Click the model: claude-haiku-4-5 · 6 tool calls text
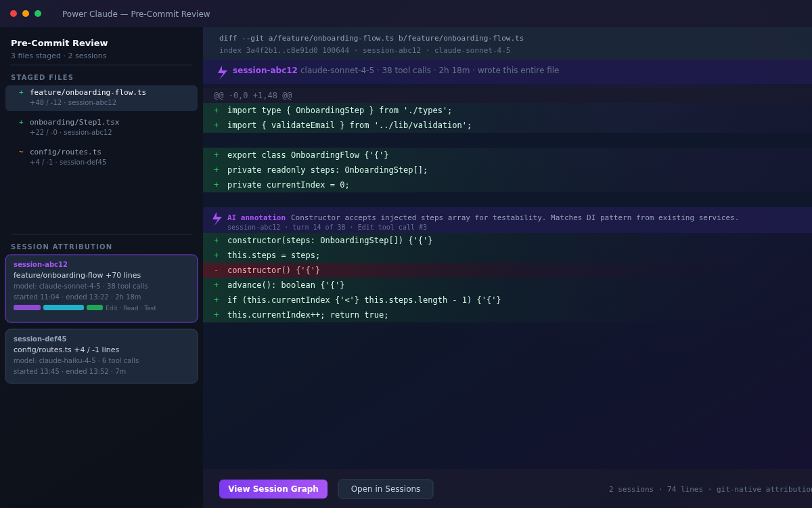 point(76,361)
